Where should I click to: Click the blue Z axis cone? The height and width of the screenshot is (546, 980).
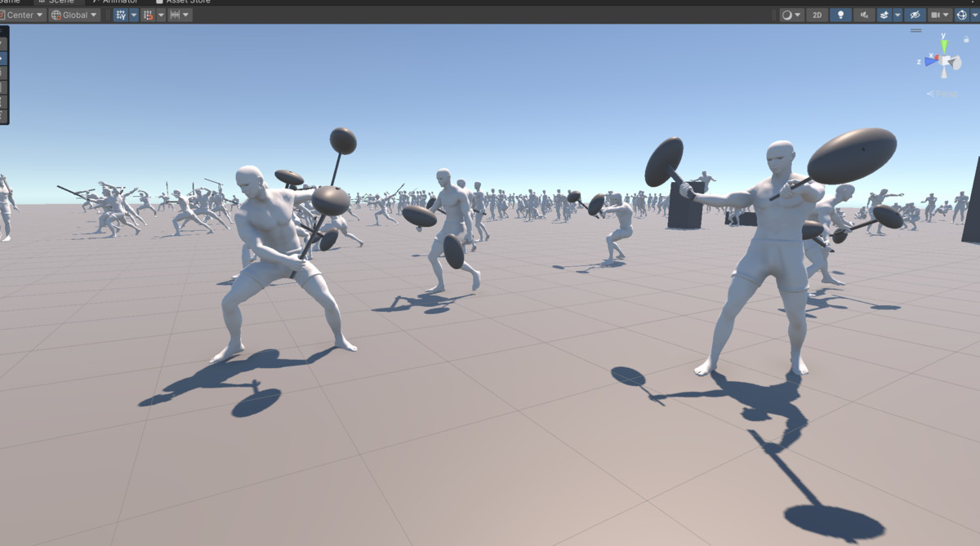932,61
